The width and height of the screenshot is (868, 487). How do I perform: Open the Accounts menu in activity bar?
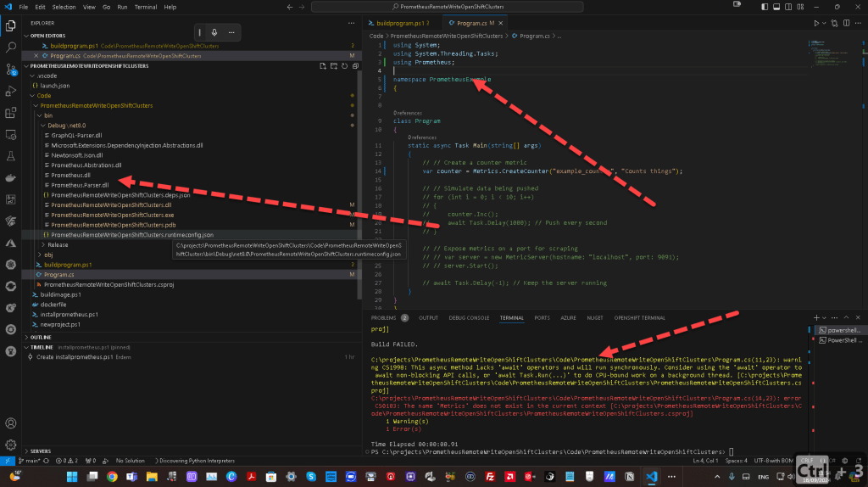tap(10, 423)
